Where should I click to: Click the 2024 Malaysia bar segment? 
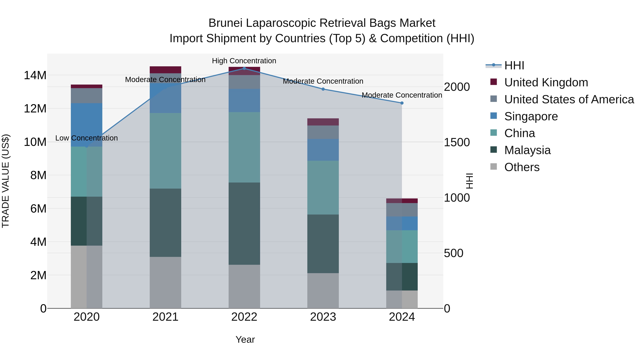coord(402,277)
